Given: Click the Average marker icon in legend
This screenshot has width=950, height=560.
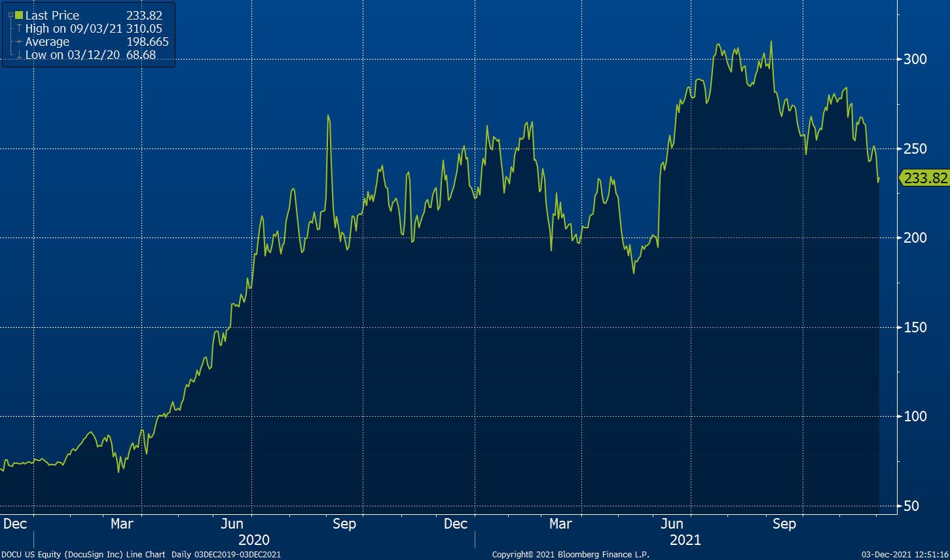Looking at the screenshot, I should [19, 42].
